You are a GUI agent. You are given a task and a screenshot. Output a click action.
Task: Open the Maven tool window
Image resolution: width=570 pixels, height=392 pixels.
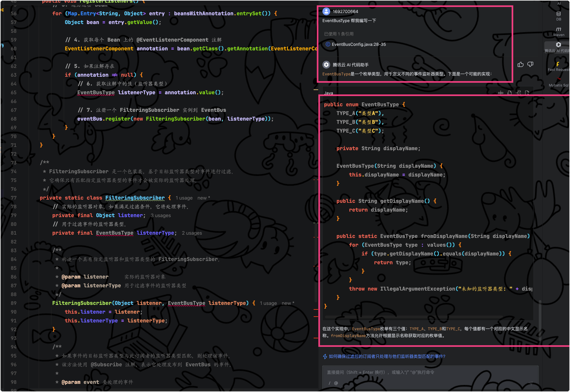[558, 32]
